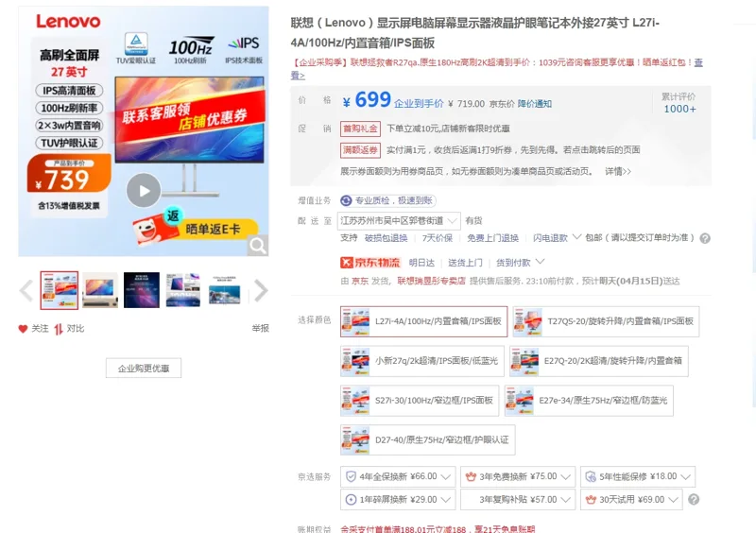
Task: Open the 3年复购补贴 ¥57.00 service dropdown
Action: point(518,500)
